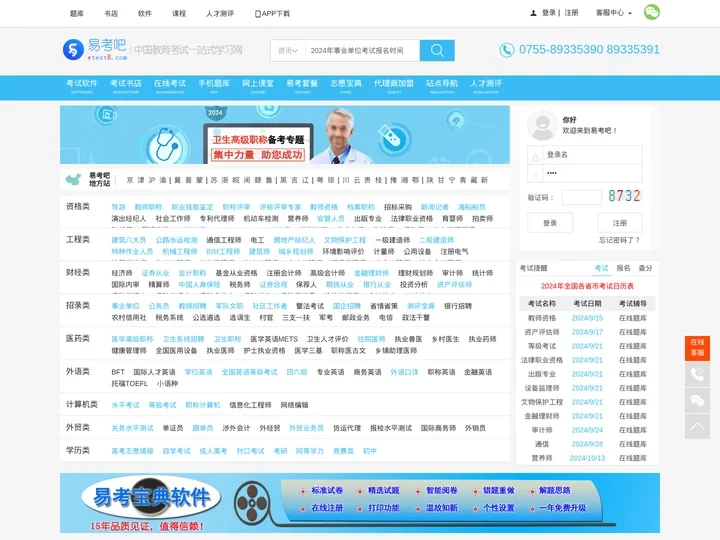Go to 在线考试 in blue navigation bar
The image size is (720, 540).
[170, 86]
